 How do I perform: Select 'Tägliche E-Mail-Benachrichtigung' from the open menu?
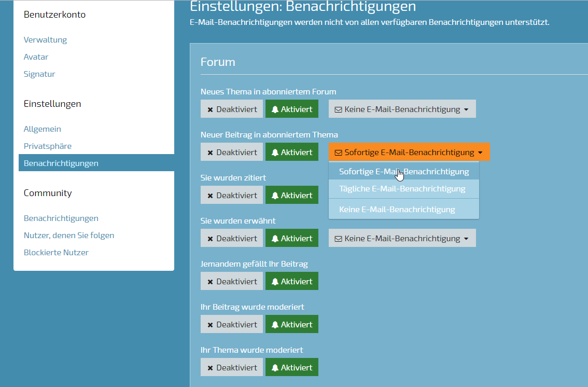tap(402, 189)
